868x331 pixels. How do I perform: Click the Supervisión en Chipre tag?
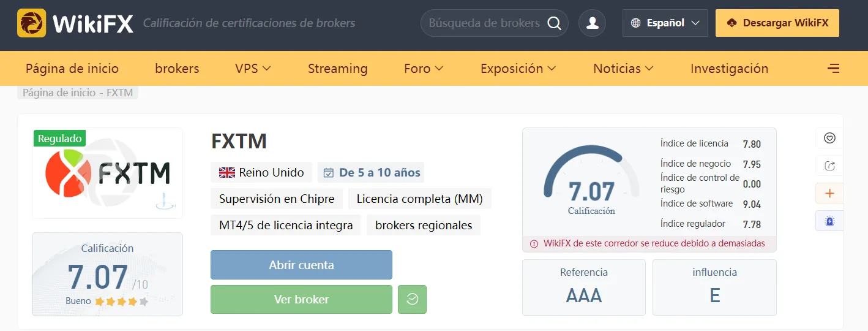tap(277, 199)
